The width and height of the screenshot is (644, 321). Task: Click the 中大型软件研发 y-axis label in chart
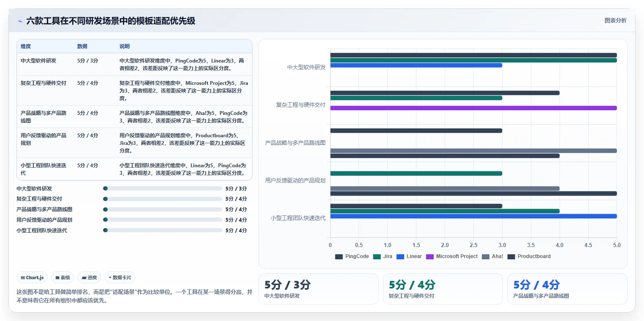coord(306,67)
